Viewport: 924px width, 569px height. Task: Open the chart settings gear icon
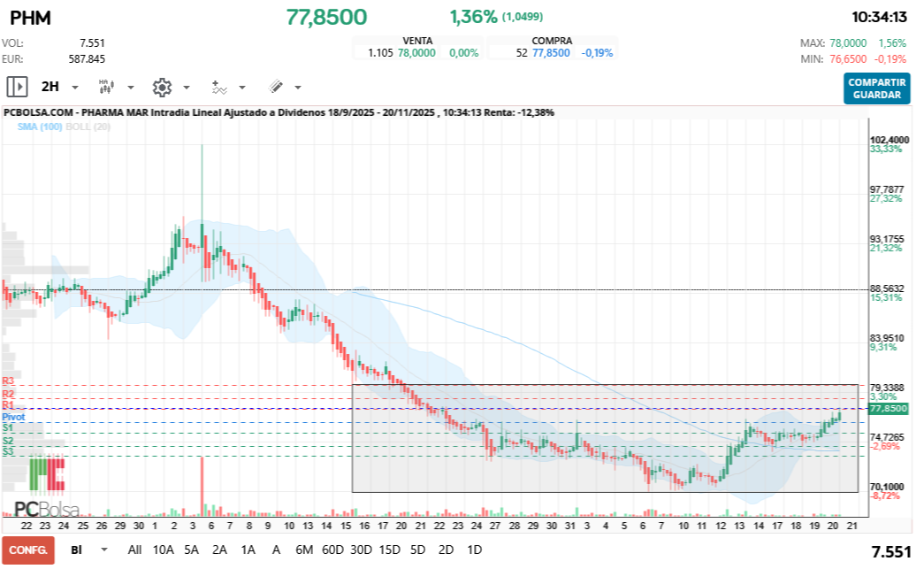tap(161, 87)
